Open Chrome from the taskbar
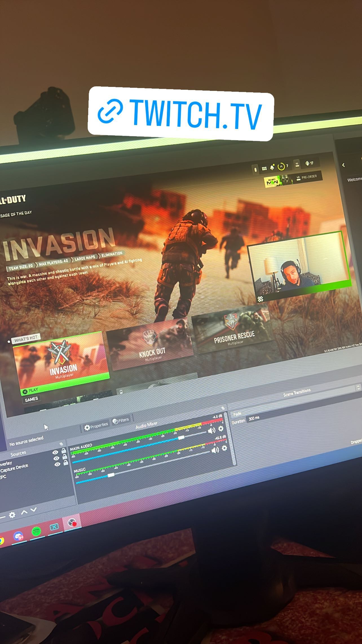The height and width of the screenshot is (644, 362). click(x=1, y=541)
